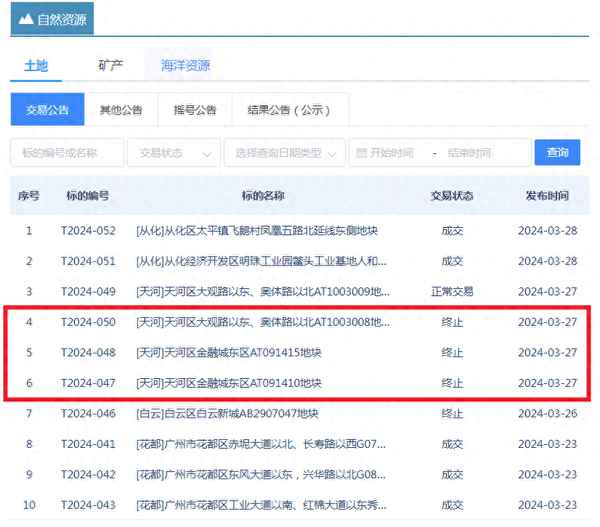Image resolution: width=600 pixels, height=527 pixels.
Task: Switch to the 土地 tab
Action: 35,66
